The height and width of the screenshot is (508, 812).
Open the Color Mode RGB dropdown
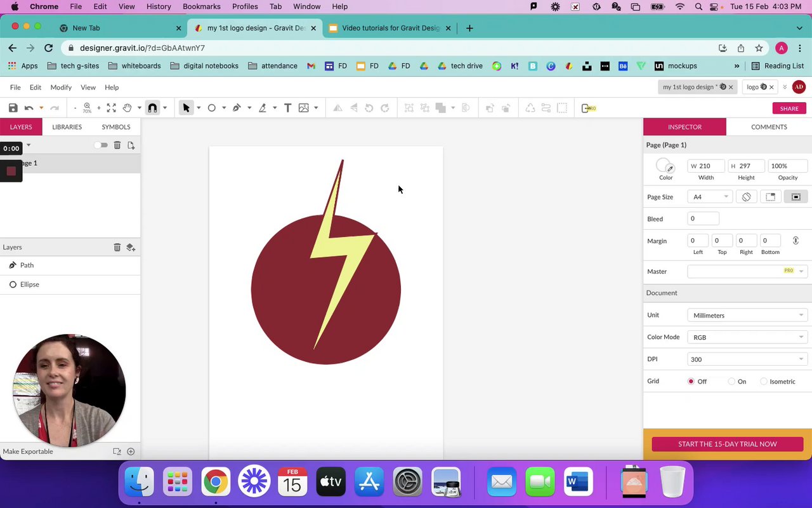747,337
